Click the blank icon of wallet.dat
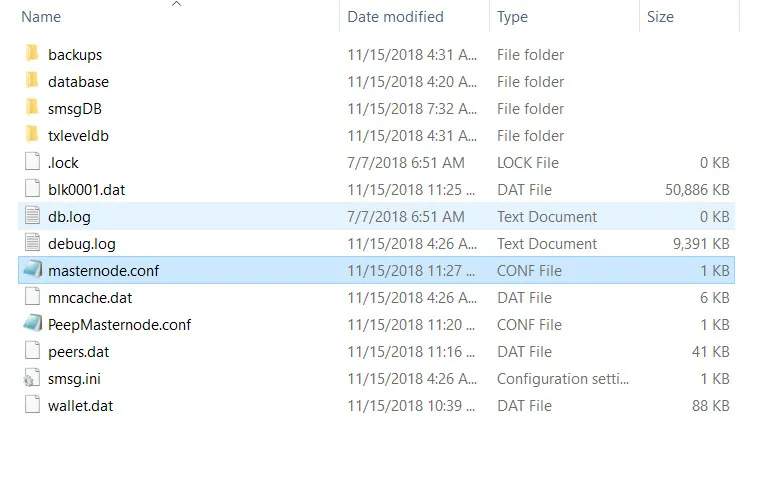The width and height of the screenshot is (782, 488). tap(32, 405)
